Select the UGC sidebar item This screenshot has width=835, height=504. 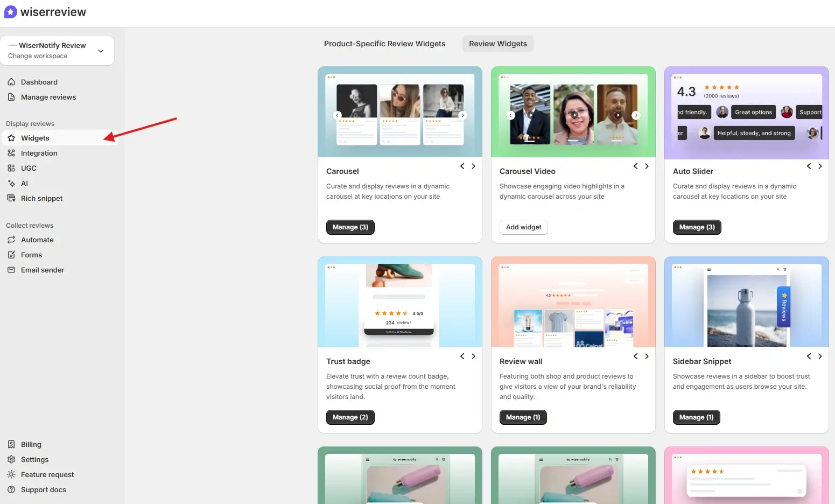(x=29, y=168)
